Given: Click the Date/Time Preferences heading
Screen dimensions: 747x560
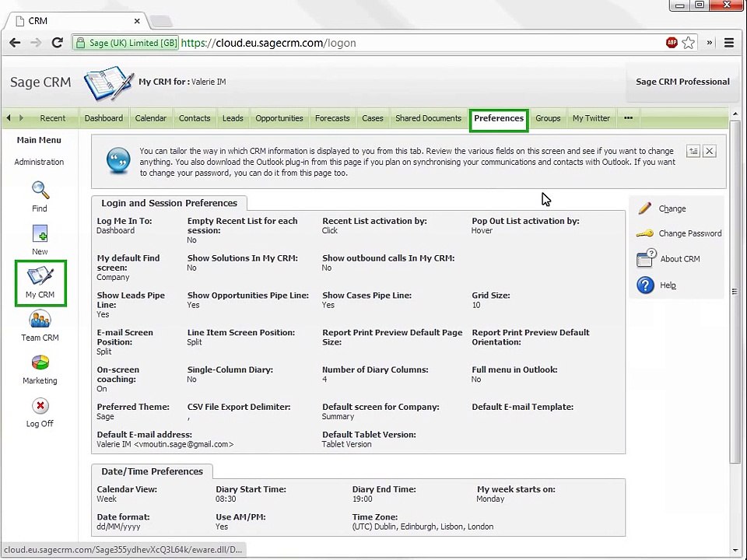Looking at the screenshot, I should [x=152, y=471].
